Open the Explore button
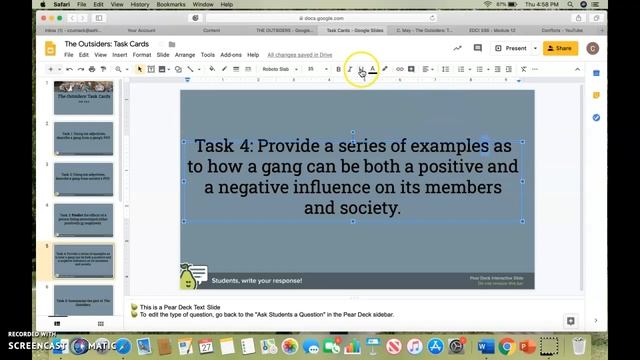 (571, 321)
